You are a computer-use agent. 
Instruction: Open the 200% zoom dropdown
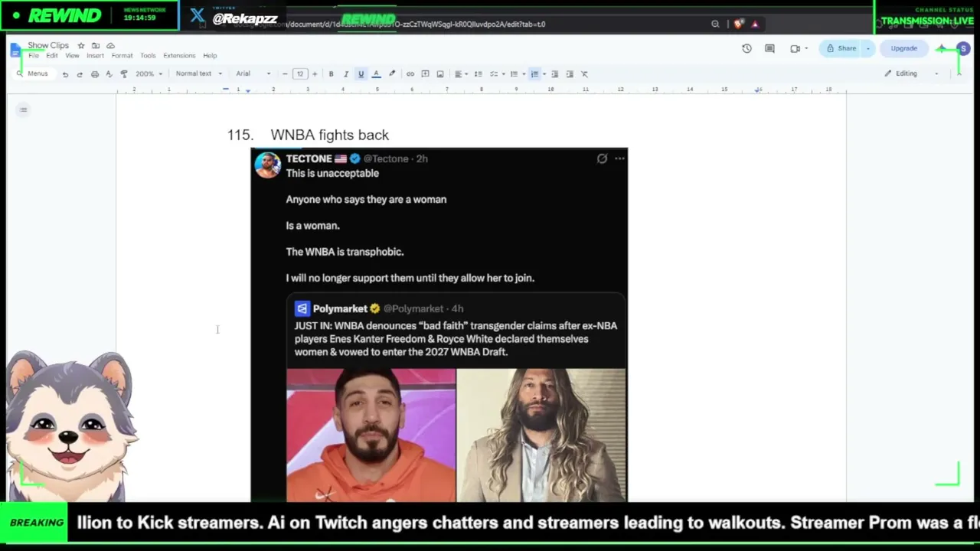pyautogui.click(x=149, y=74)
